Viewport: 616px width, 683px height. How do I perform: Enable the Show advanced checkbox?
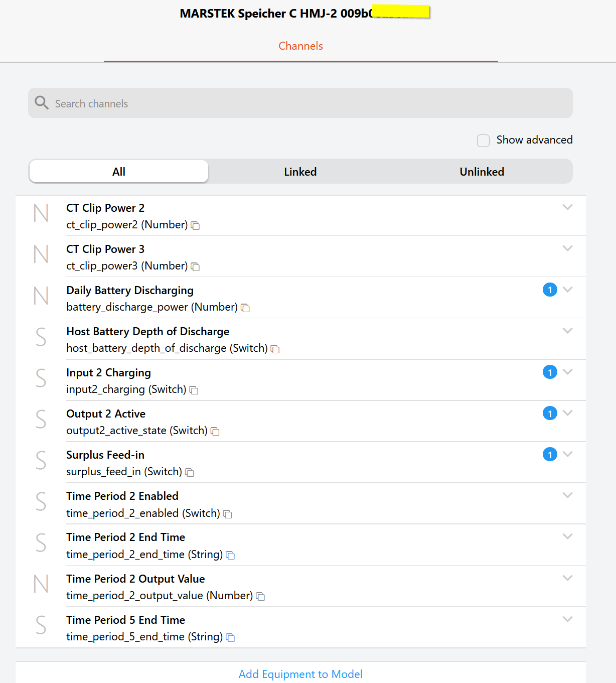tap(483, 141)
